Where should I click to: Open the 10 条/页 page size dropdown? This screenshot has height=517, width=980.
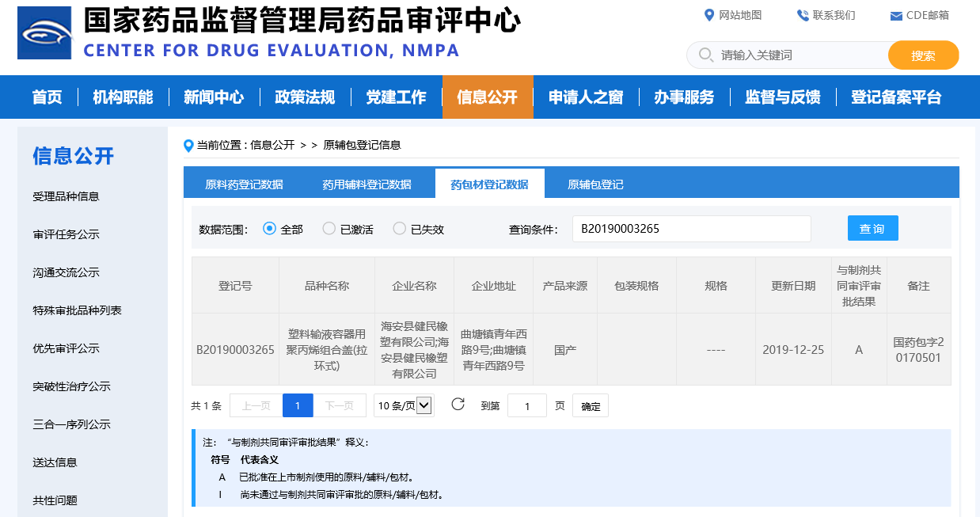(404, 405)
